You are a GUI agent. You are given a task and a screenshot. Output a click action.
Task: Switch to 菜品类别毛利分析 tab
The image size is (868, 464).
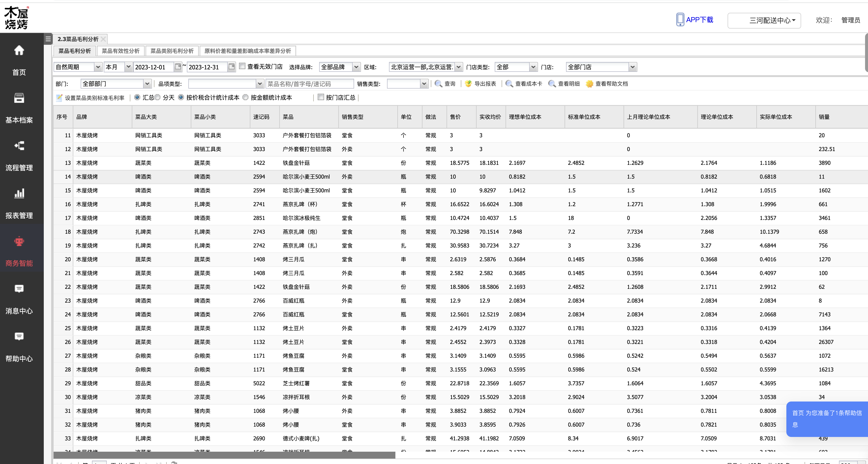point(172,51)
